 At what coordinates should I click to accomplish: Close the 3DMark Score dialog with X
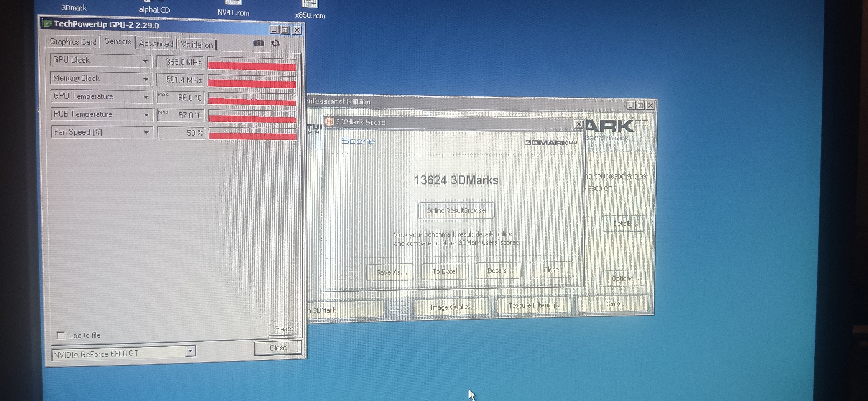pyautogui.click(x=579, y=124)
